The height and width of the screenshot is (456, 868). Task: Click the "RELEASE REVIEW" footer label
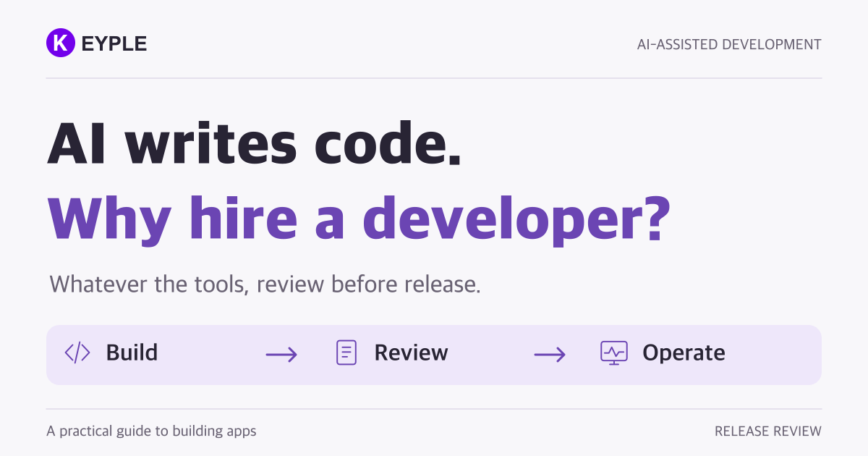click(x=768, y=431)
